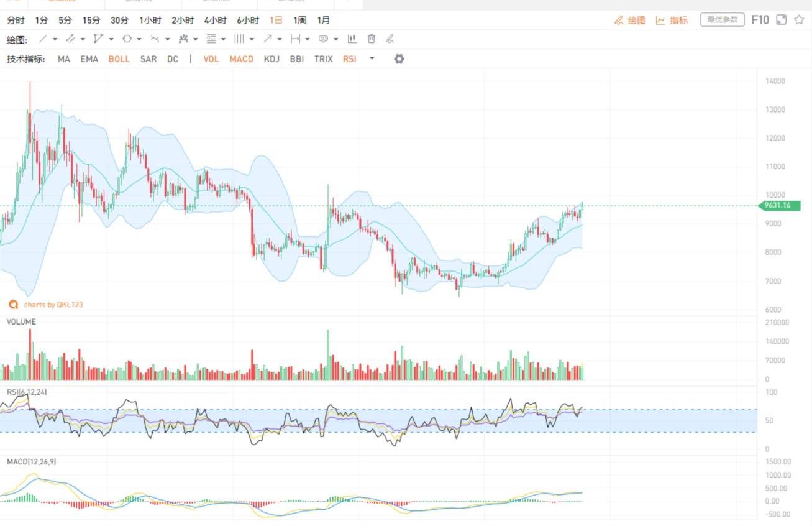Switch to the 4小时 timeframe

(215, 21)
